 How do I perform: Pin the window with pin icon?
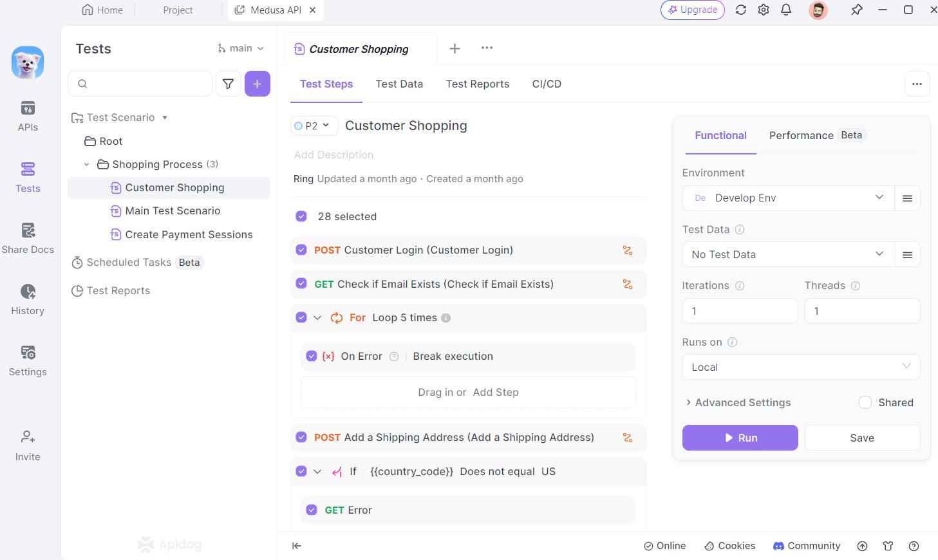[857, 10]
